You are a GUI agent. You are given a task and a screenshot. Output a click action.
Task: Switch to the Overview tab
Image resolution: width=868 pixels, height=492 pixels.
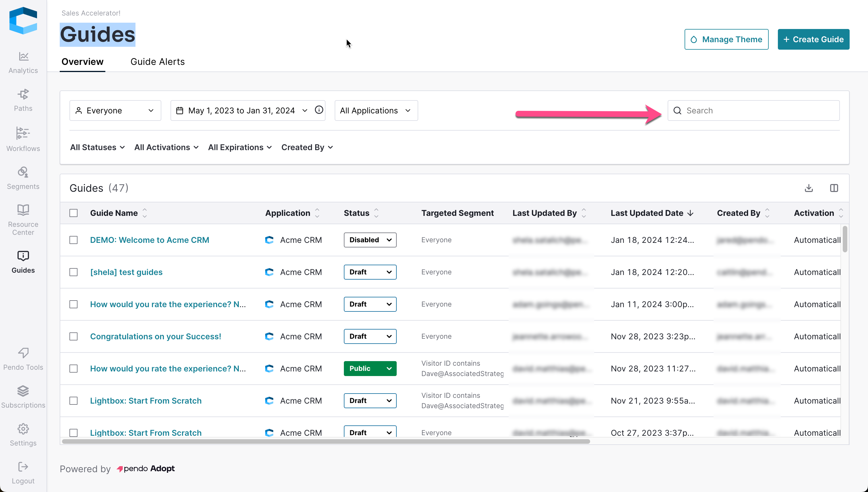[82, 62]
